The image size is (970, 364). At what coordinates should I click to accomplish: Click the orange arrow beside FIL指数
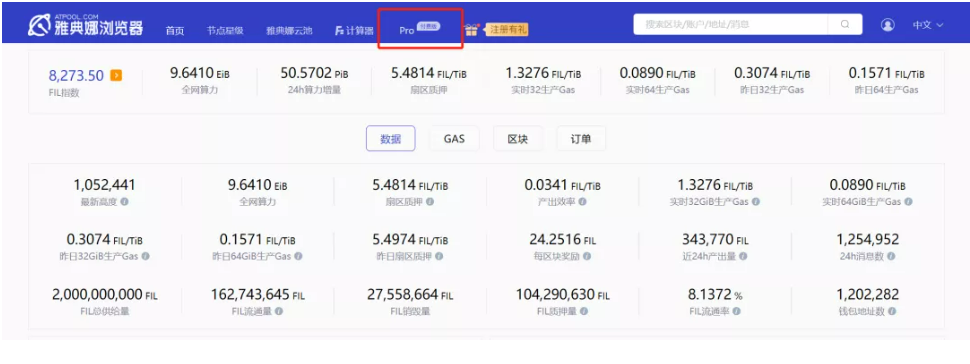click(x=116, y=76)
